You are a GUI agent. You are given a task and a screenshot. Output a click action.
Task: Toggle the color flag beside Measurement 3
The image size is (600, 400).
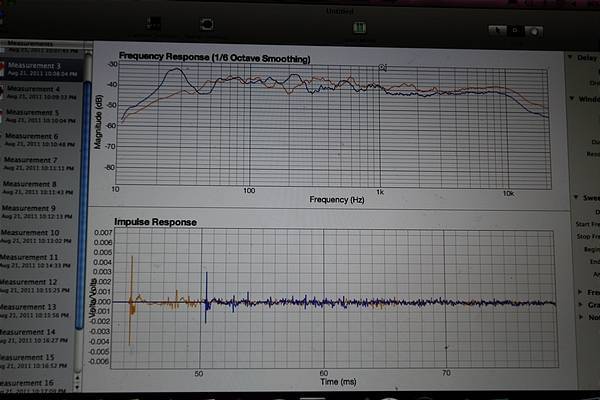[2, 69]
